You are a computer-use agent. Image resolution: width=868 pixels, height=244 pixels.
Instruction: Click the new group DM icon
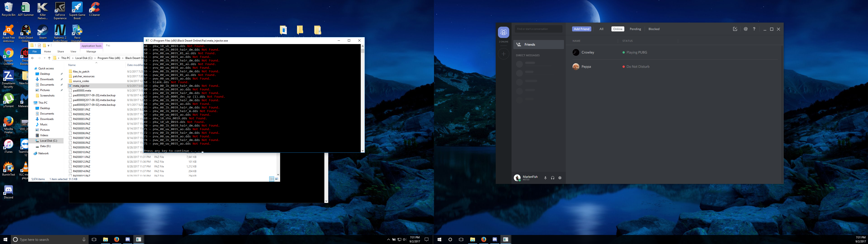[x=735, y=29]
